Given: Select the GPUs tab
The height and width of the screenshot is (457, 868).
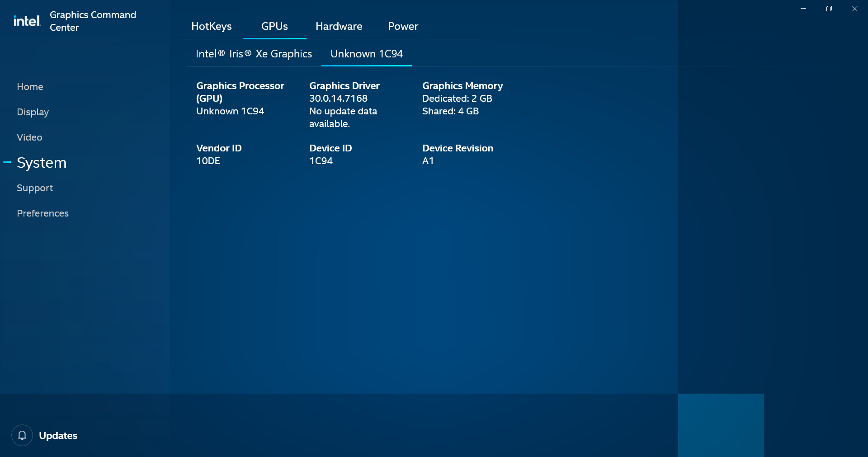Looking at the screenshot, I should click(x=274, y=26).
